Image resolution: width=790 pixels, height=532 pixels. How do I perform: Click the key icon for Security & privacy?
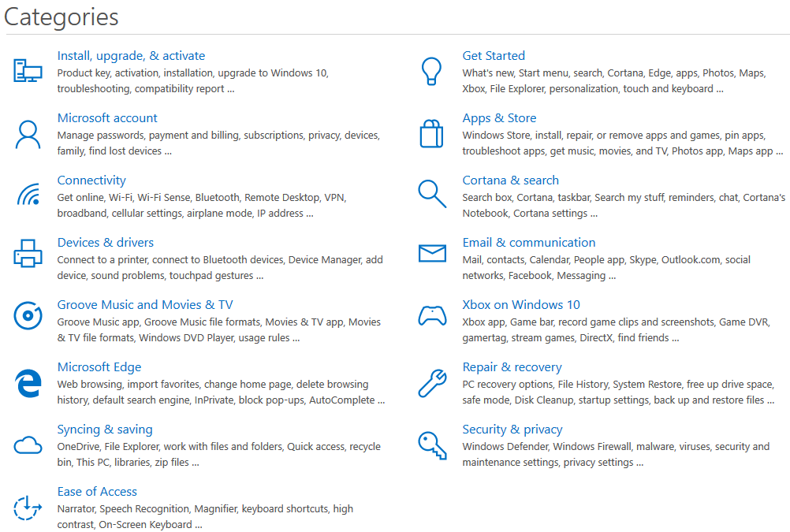point(432,445)
